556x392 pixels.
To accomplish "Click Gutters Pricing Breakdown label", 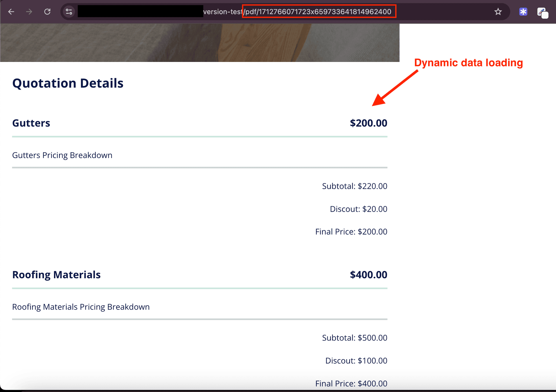I will pyautogui.click(x=62, y=155).
